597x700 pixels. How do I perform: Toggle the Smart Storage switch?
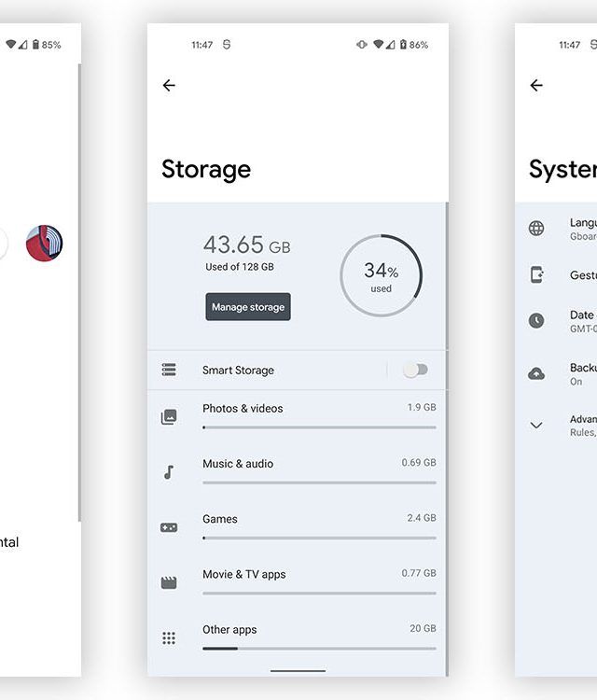(415, 370)
